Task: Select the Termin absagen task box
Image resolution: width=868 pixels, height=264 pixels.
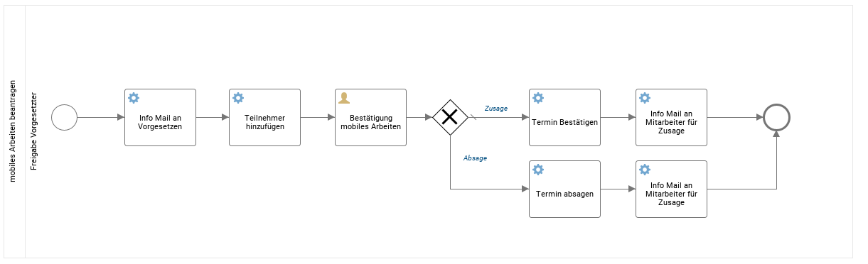Action: [564, 189]
